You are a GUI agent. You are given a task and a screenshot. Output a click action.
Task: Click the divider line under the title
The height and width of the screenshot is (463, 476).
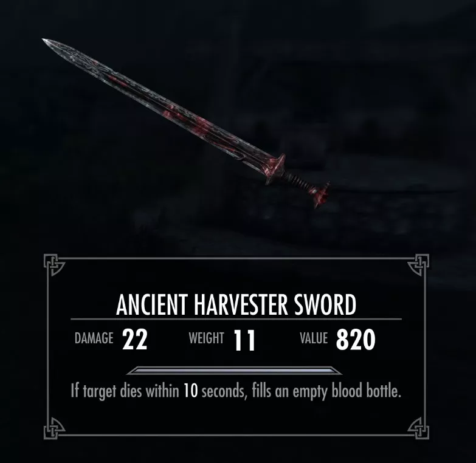(236, 319)
